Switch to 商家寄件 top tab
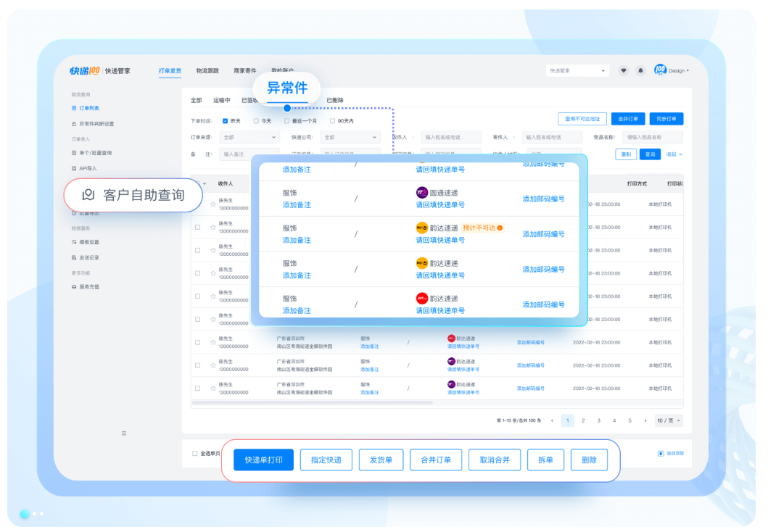Image resolution: width=768 pixels, height=532 pixels. click(x=245, y=70)
